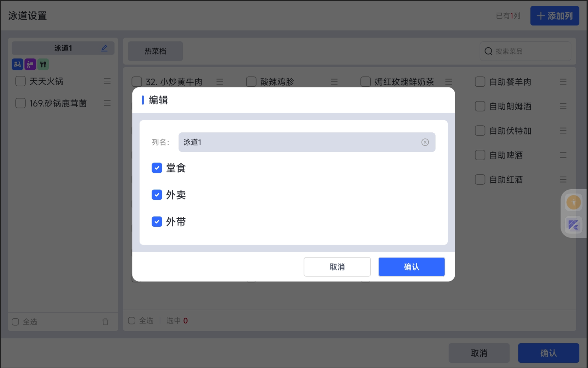Screen dimensions: 588x368
Task: Click the green fork and spoon icon
Action: tap(43, 64)
